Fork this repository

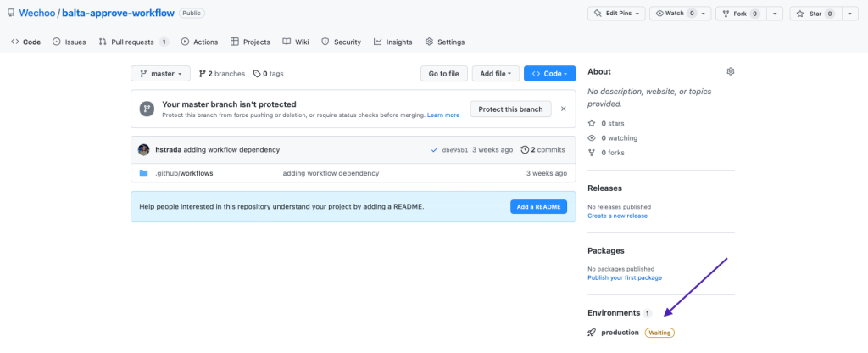pyautogui.click(x=740, y=14)
